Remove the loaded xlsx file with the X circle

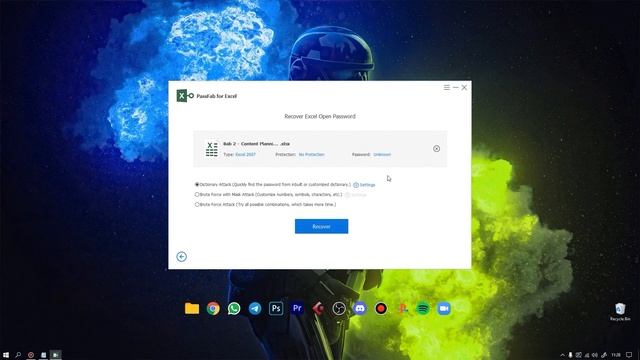click(x=436, y=149)
